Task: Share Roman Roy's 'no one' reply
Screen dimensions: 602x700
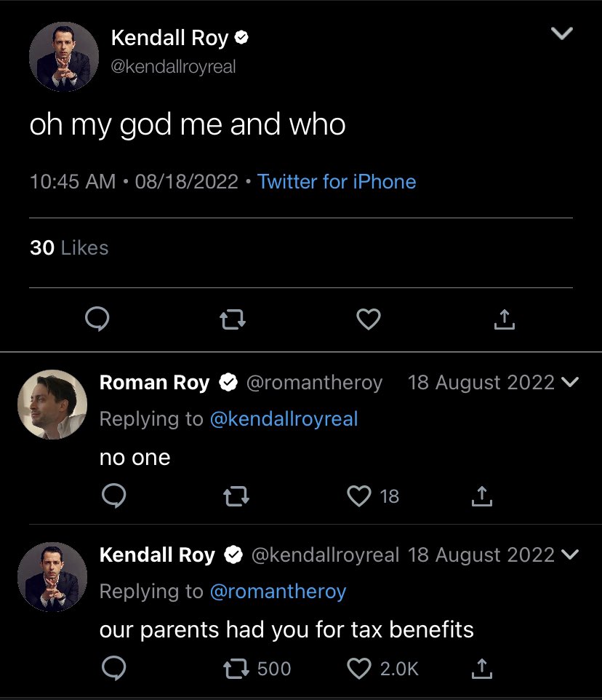Action: (481, 496)
